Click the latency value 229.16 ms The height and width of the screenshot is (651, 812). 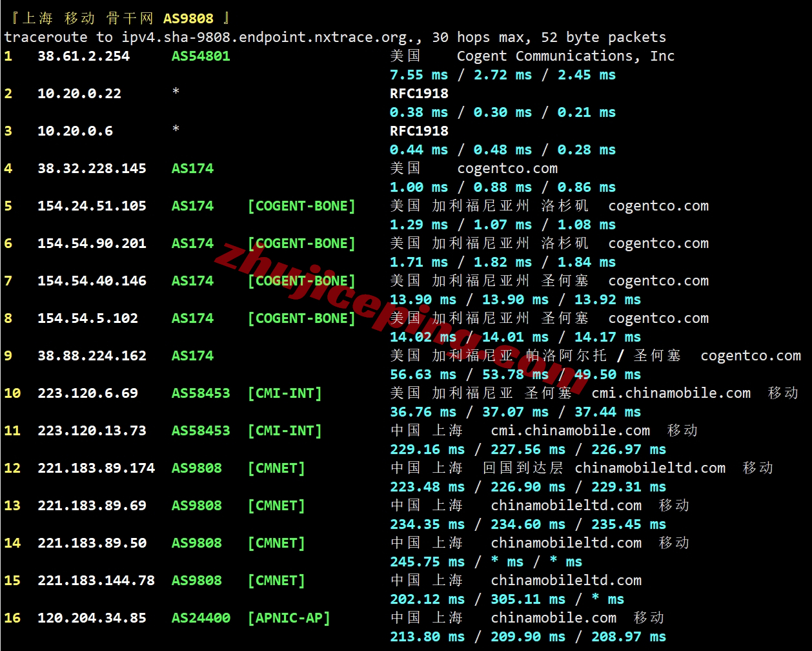(x=427, y=449)
